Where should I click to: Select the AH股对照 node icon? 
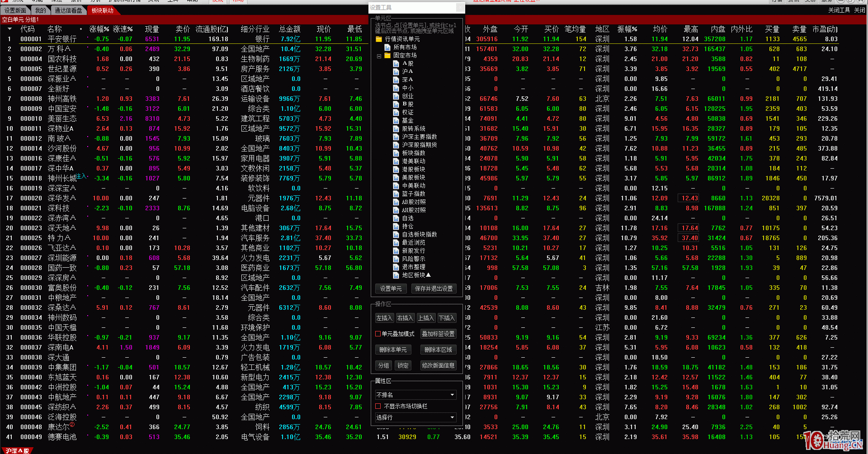[396, 210]
